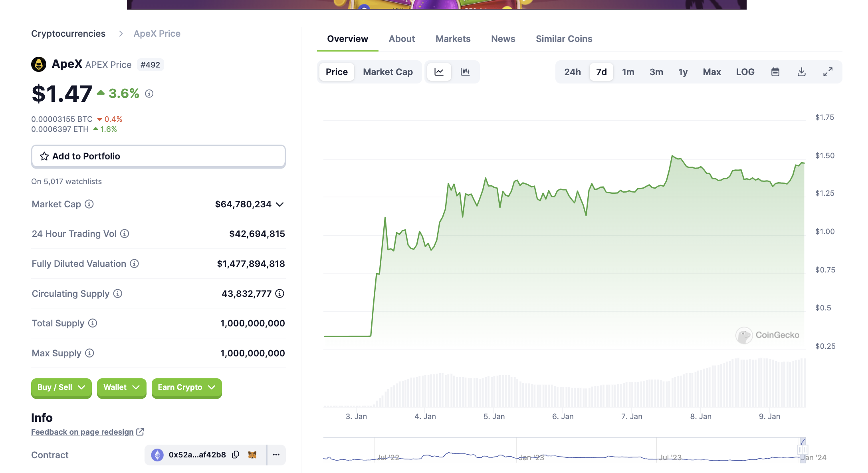Open the calendar date range picker

[x=775, y=72]
